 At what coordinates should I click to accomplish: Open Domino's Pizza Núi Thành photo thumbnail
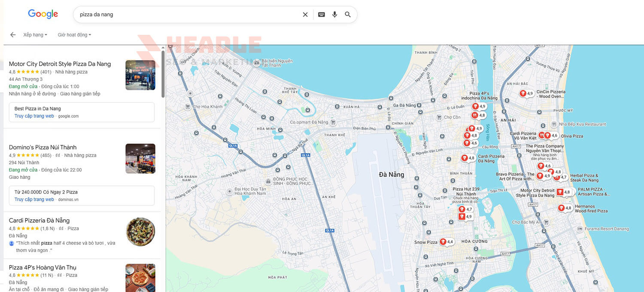tap(140, 159)
